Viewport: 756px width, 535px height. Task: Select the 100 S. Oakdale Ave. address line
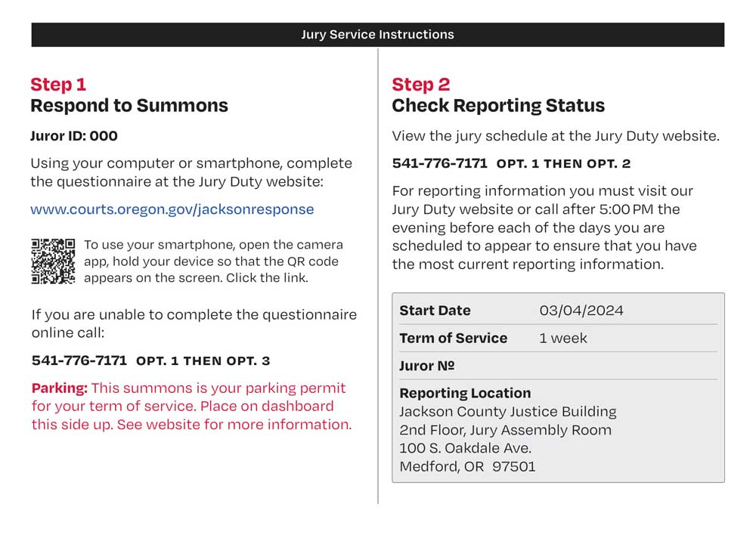click(x=465, y=448)
